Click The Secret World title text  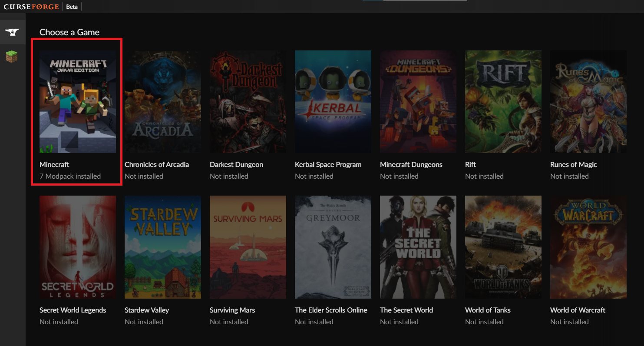click(x=406, y=310)
